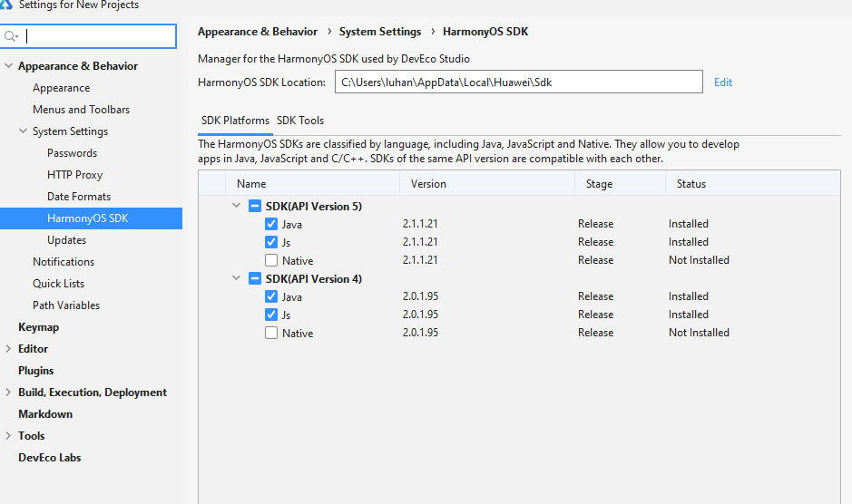Click the DevEco Studio logo icon in title bar
This screenshot has width=852, height=504.
coord(5,5)
